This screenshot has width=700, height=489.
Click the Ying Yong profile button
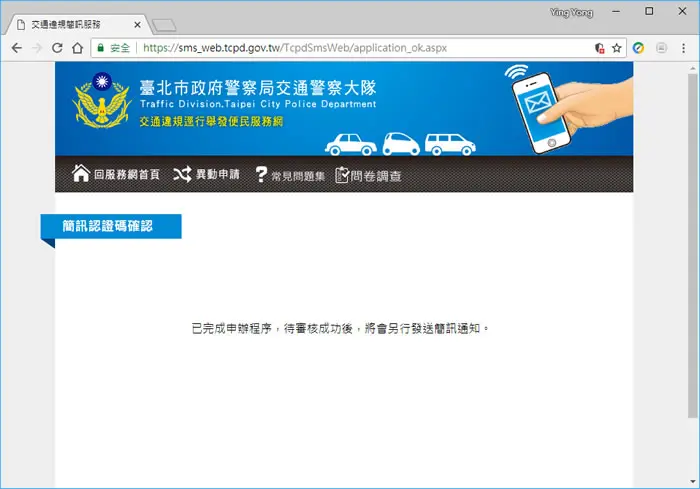[571, 12]
